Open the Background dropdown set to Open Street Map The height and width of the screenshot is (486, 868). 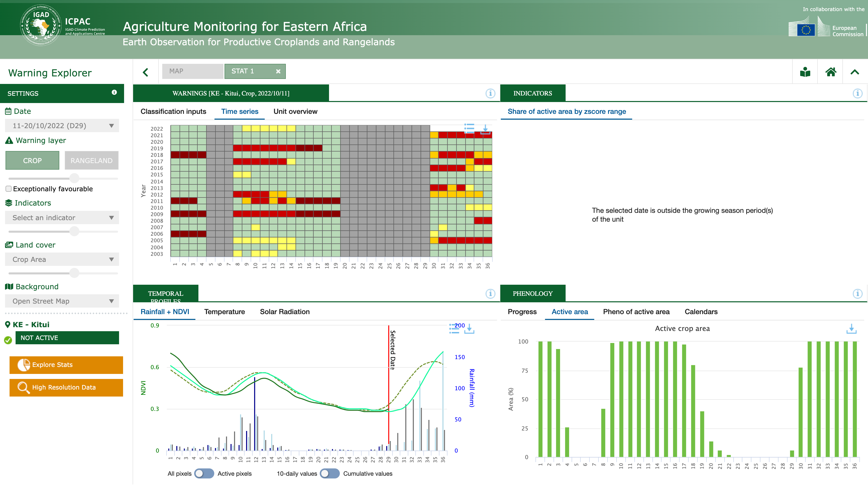coord(62,301)
